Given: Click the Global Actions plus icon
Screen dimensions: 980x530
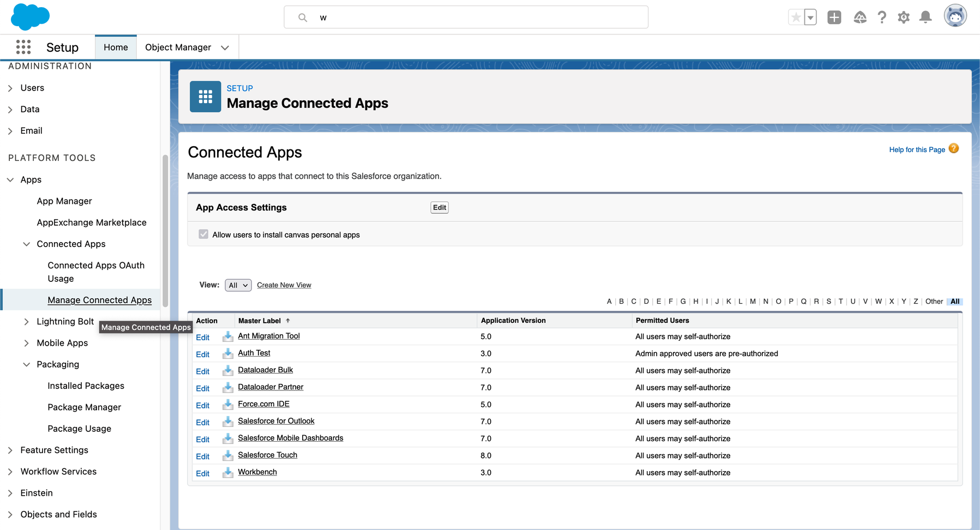Looking at the screenshot, I should click(x=834, y=17).
